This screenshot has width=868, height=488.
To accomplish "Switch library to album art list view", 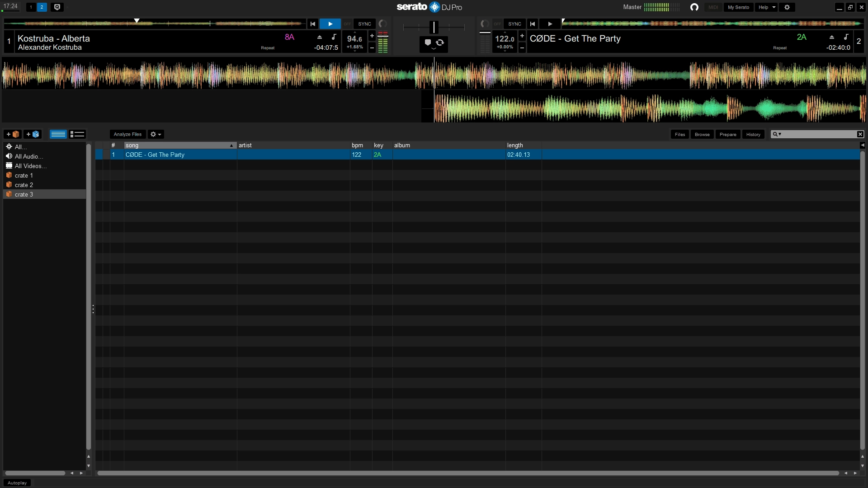I will (77, 134).
